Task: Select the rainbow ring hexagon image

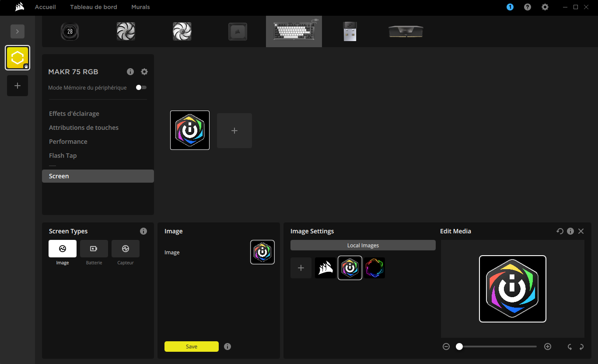Action: pos(374,268)
